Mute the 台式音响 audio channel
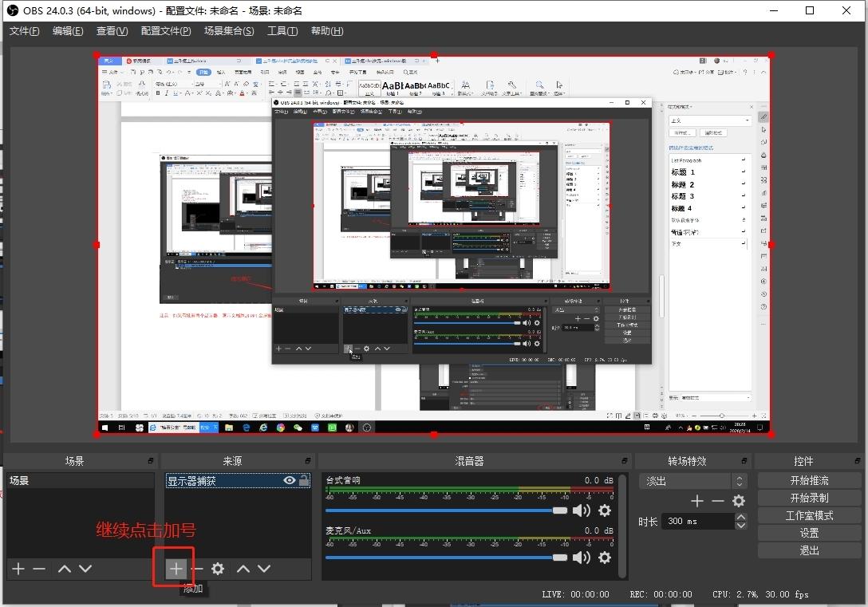The image size is (868, 607). 582,510
